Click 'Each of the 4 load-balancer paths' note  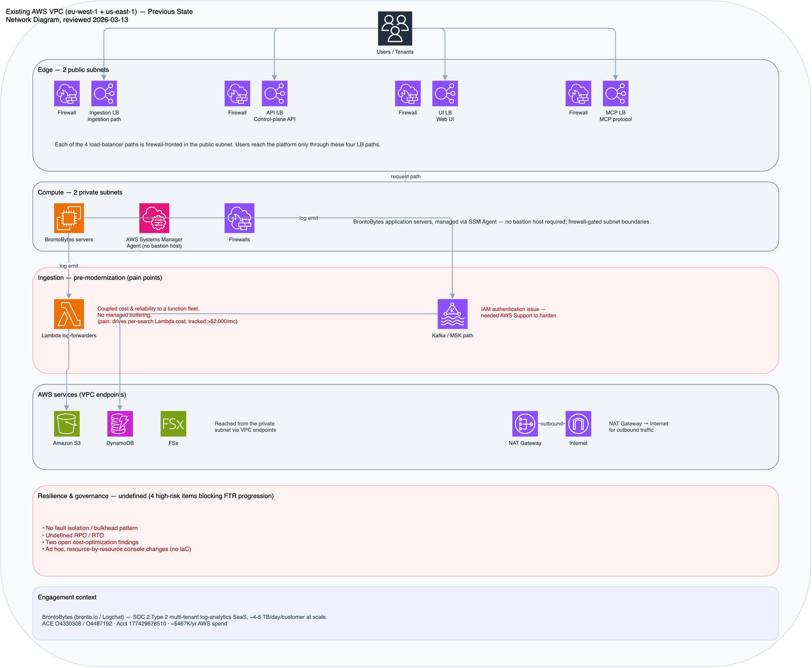click(x=218, y=145)
